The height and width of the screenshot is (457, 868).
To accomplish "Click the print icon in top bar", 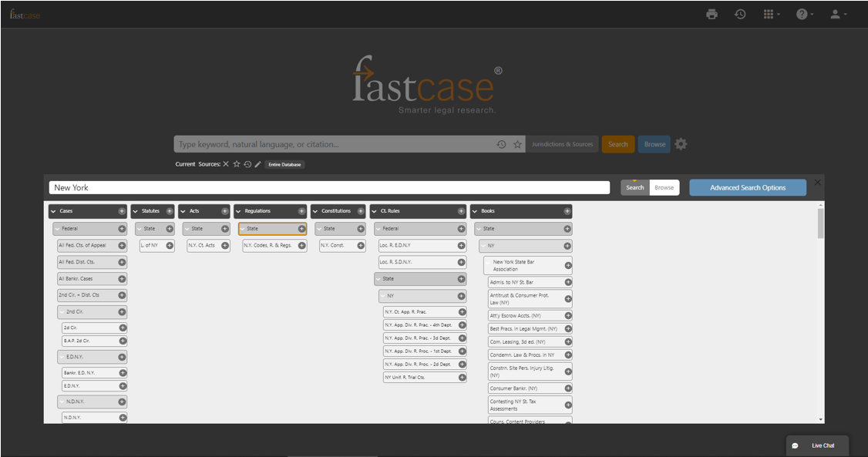I will 712,14.
